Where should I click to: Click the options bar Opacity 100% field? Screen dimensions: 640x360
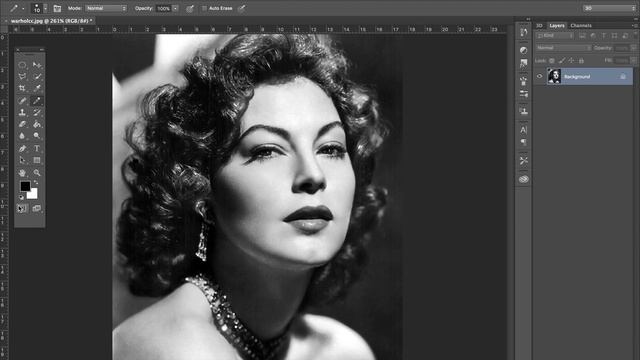[x=164, y=8]
